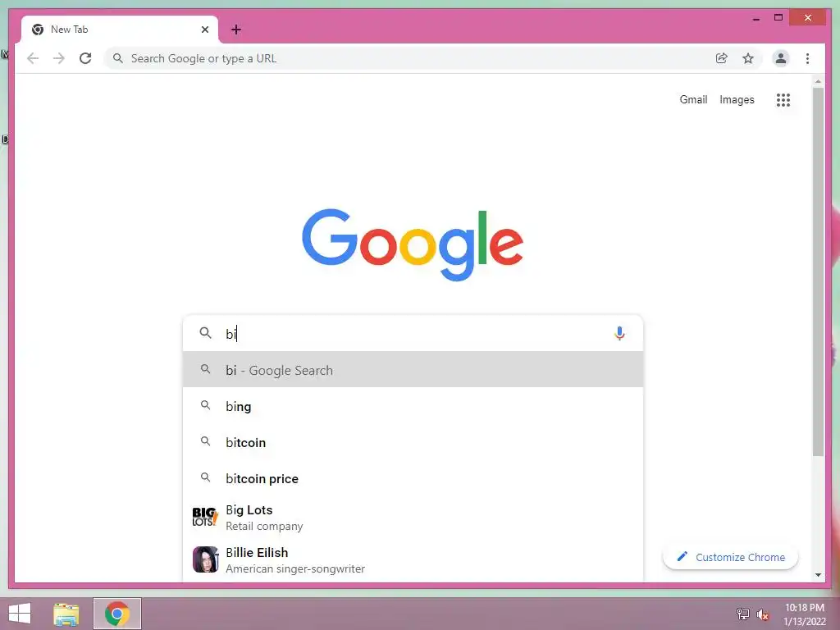Click the search icon in the address bar
The image size is (840, 630).
point(118,58)
